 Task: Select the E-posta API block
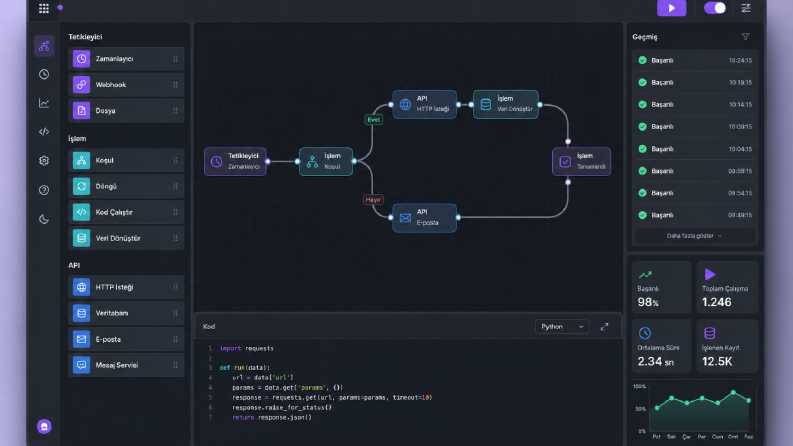coord(126,339)
